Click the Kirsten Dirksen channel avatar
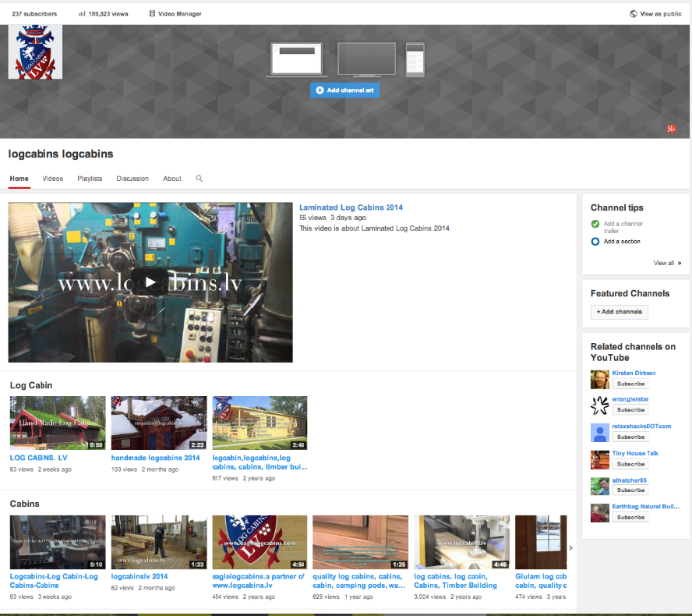Viewport: 692px width, 616px height. click(x=600, y=379)
